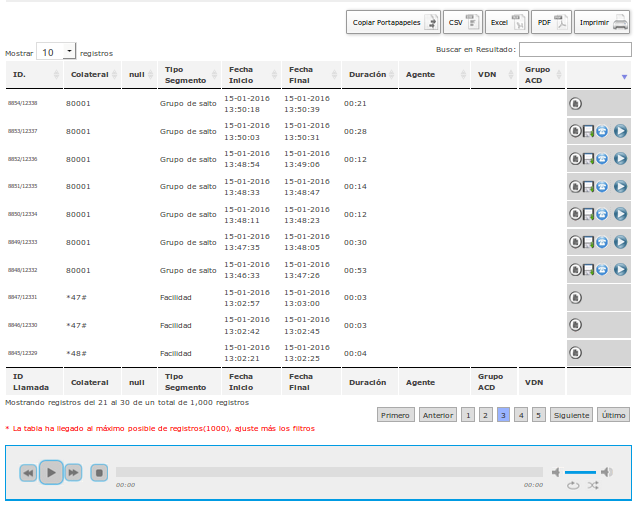Toggle shuffle in the audio player
Screen dimensions: 636x509
pos(593,485)
